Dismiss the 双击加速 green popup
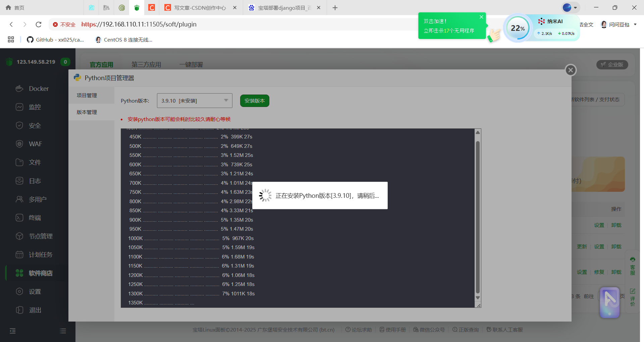The width and height of the screenshot is (644, 342). point(481,17)
